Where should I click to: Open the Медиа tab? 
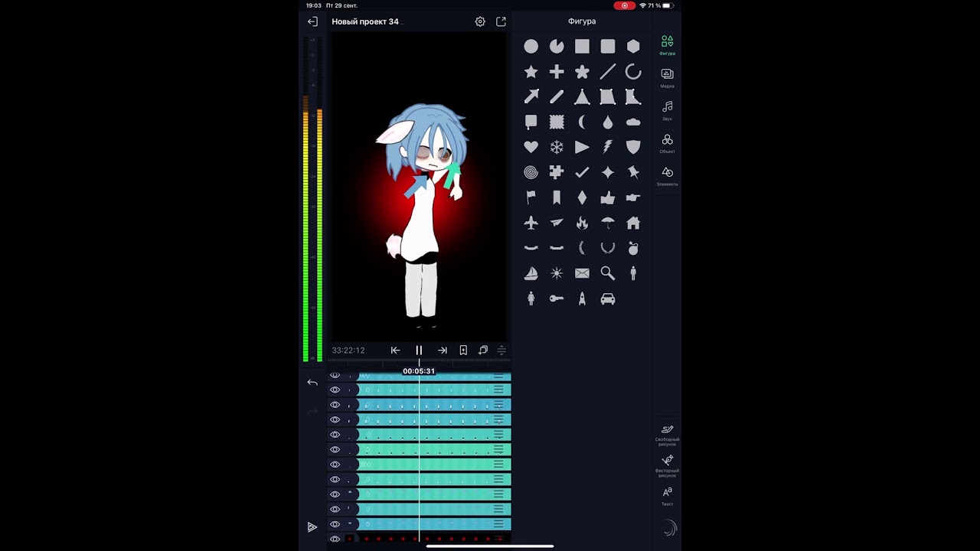[x=668, y=77]
